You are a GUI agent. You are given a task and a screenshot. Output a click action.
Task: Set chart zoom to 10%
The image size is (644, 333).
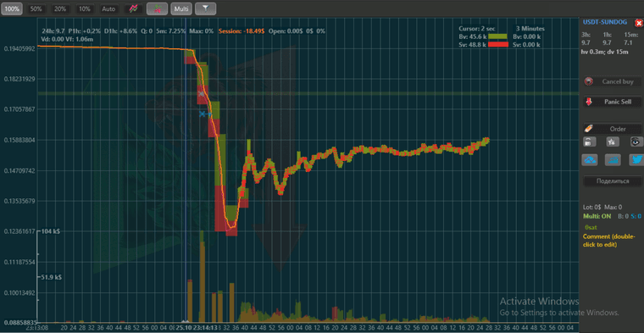85,8
